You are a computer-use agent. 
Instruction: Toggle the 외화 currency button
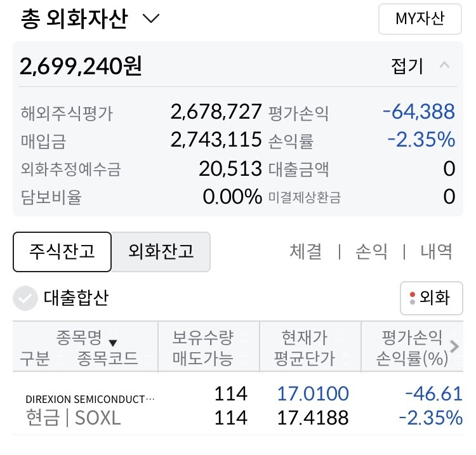(431, 298)
